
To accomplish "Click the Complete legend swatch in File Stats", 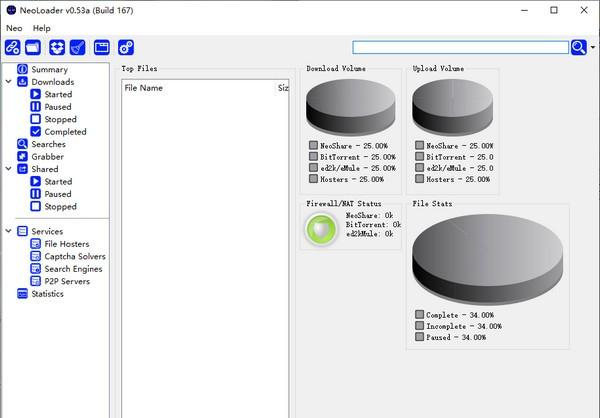I will pos(419,314).
